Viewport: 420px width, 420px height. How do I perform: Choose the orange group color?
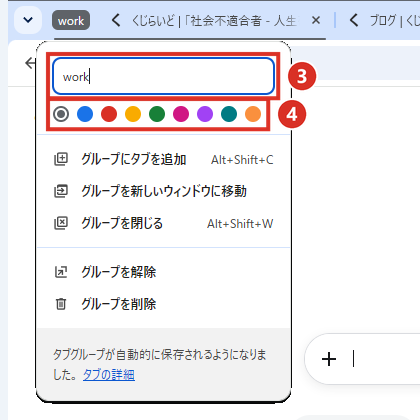point(253,114)
